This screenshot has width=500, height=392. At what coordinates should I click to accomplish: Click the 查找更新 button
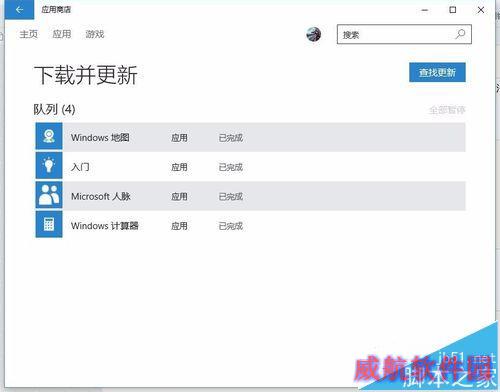(437, 72)
